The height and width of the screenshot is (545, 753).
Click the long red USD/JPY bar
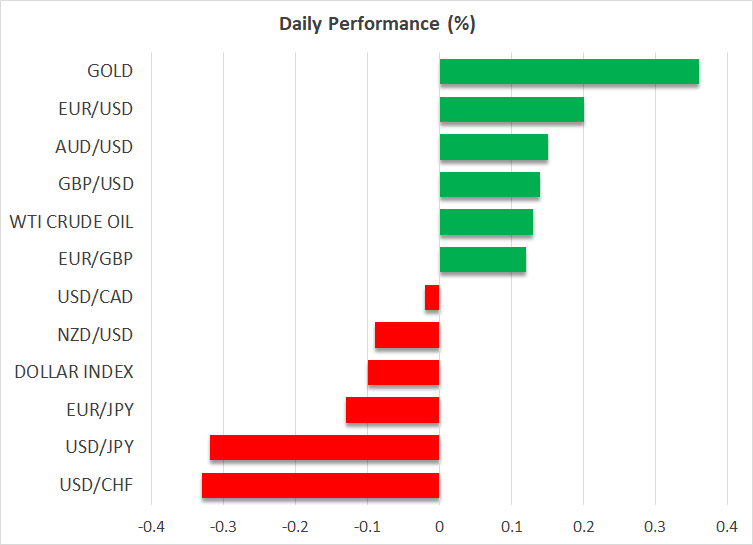point(324,448)
